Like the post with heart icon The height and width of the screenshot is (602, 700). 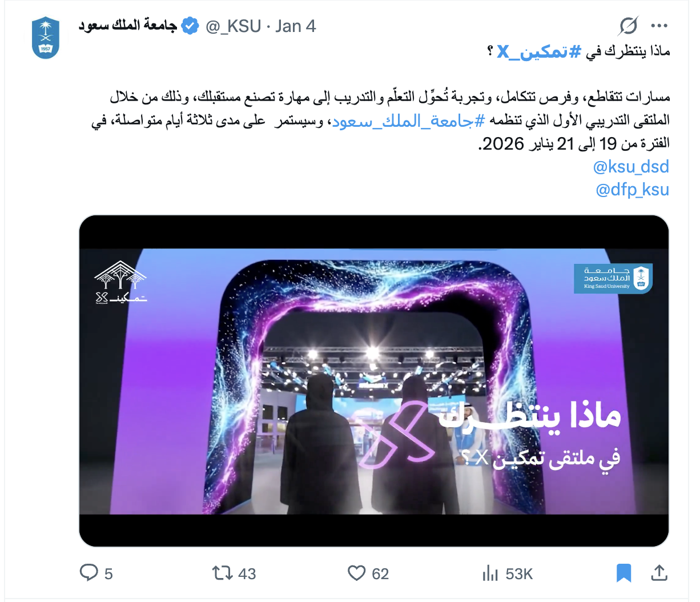[x=356, y=573]
